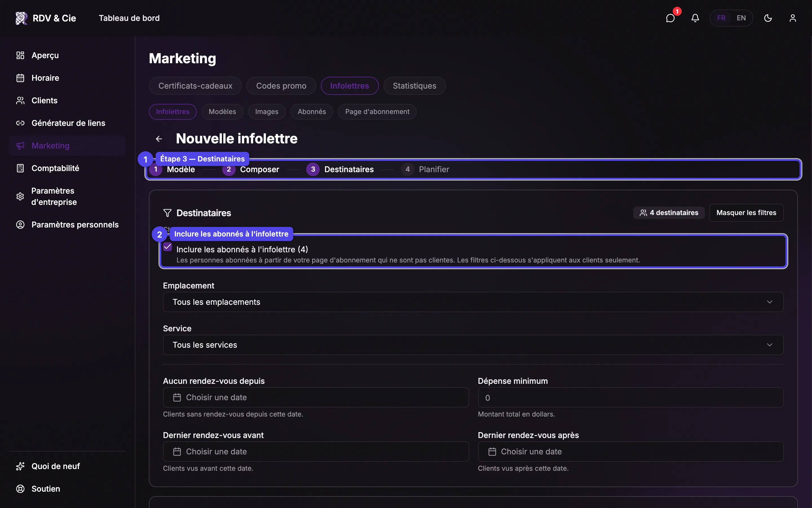Image resolution: width=812 pixels, height=508 pixels.
Task: Open the messages chat icon
Action: click(670, 18)
